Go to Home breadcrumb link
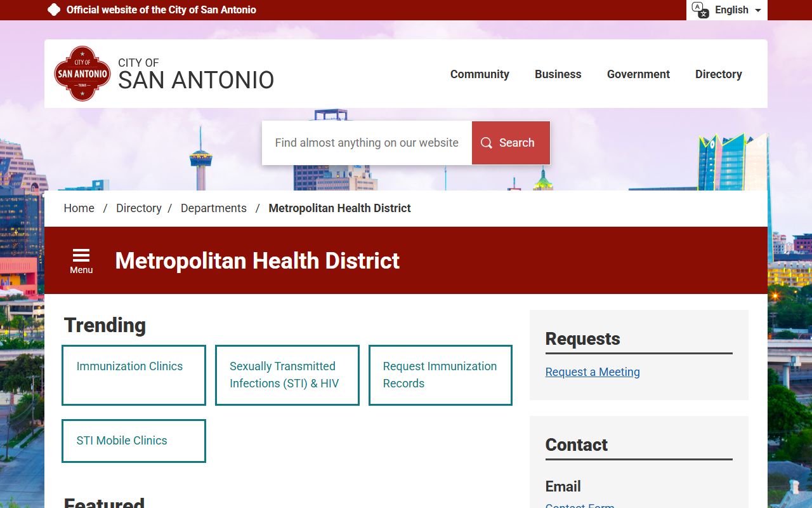Image resolution: width=812 pixels, height=508 pixels. pyautogui.click(x=79, y=208)
